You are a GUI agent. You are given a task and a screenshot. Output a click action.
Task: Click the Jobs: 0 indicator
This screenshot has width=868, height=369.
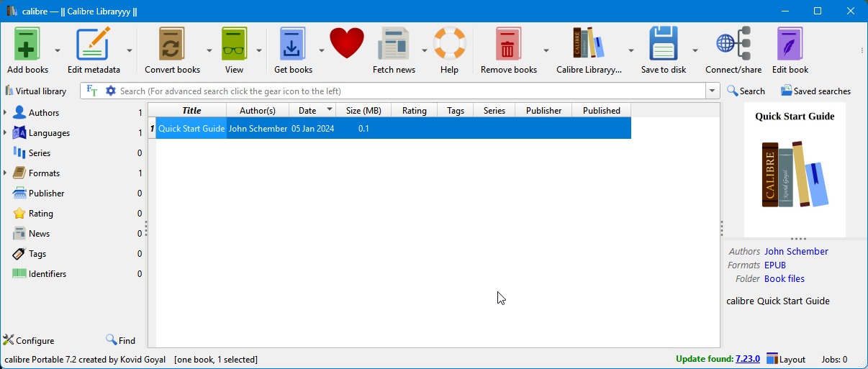tap(834, 359)
